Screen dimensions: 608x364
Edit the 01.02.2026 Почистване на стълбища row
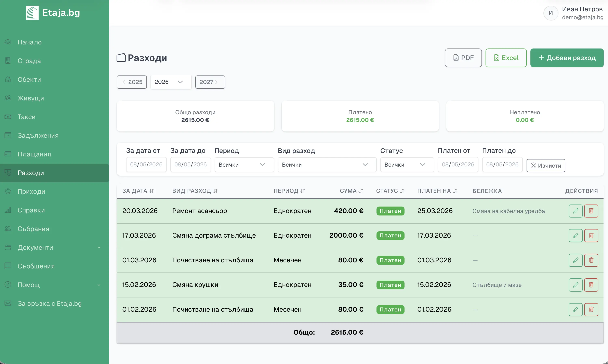575,310
